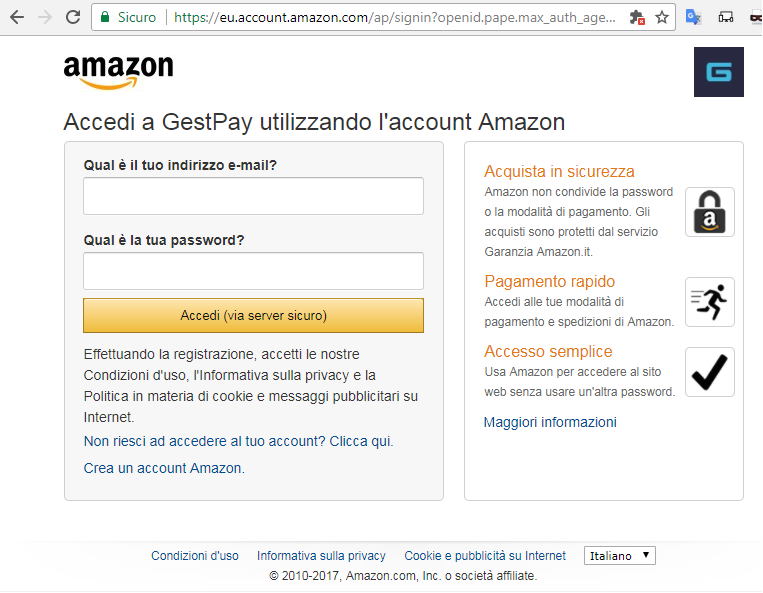763x593 pixels.
Task: Open the Maggiori informazioni link
Action: point(550,422)
